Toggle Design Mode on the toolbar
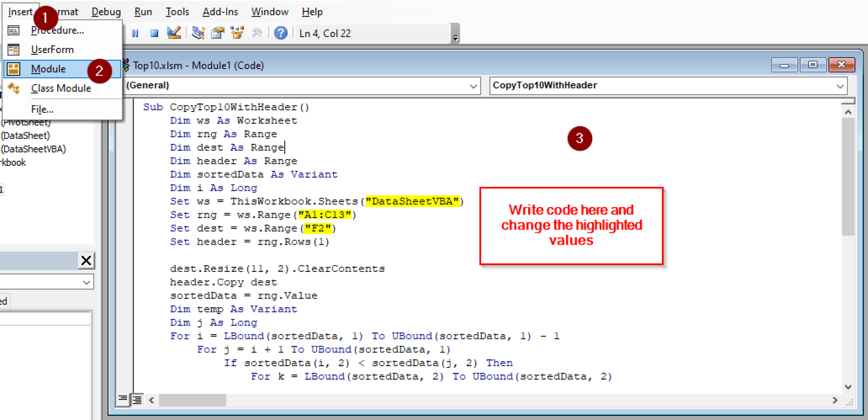This screenshot has height=420, width=868. (174, 33)
